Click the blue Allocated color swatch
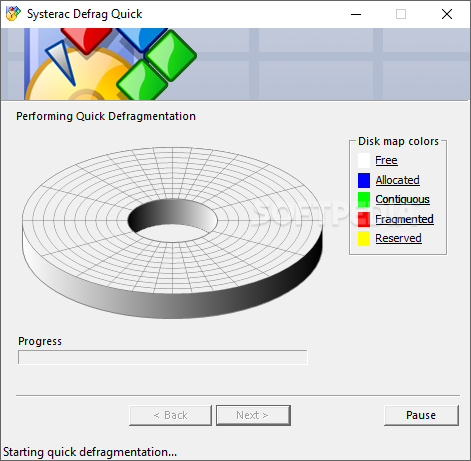Image resolution: width=471 pixels, height=461 pixels. 364,180
